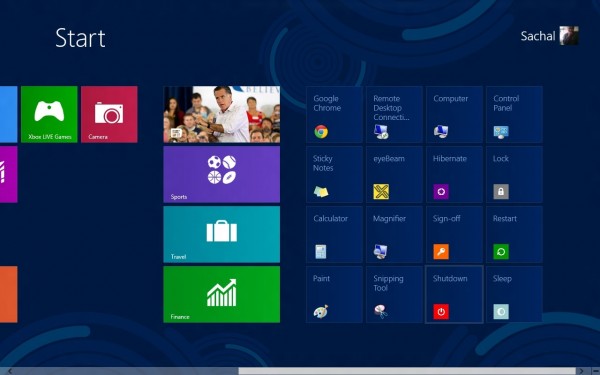Open the Sports tile
The height and width of the screenshot is (375, 600).
point(222,174)
